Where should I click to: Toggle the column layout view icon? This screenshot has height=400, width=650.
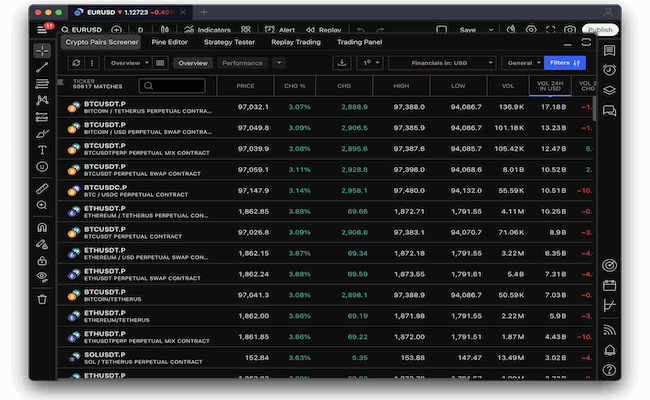tap(160, 63)
